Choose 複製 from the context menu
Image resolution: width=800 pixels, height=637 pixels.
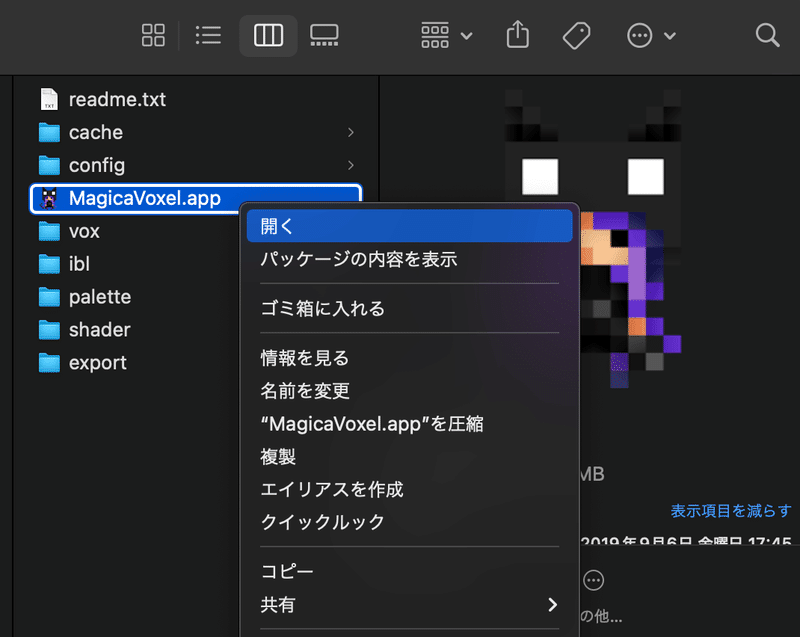409,456
